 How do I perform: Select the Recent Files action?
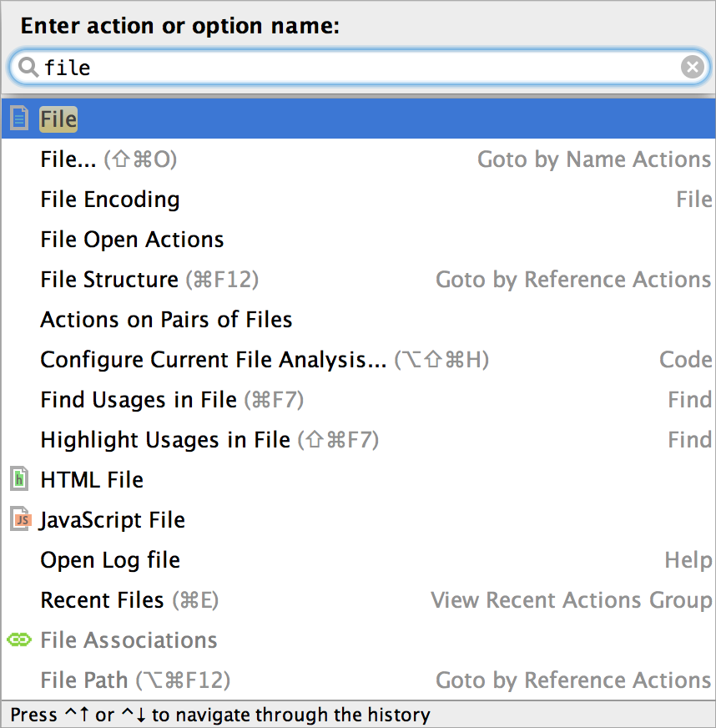[x=102, y=600]
